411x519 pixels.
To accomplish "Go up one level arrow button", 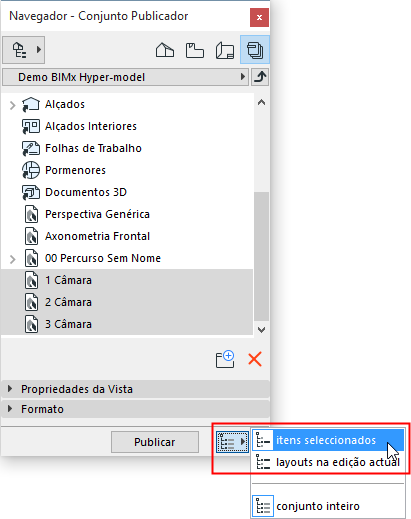I will click(x=260, y=77).
